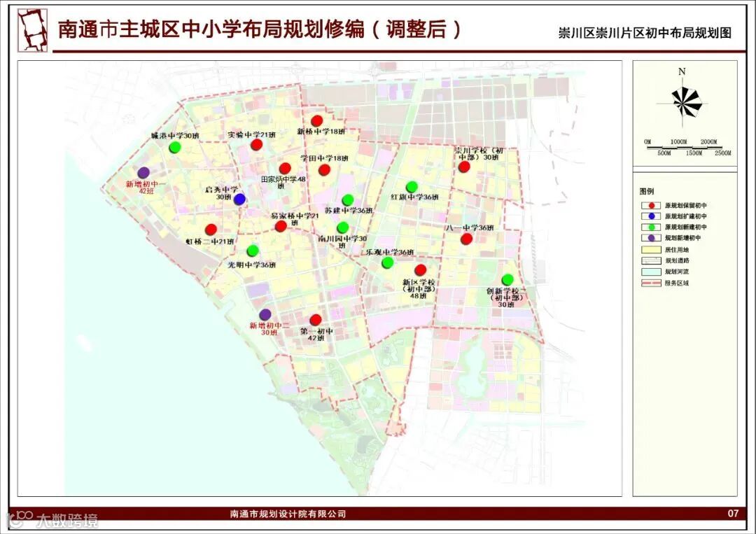Click the red marker below 学田中学18班
This screenshot has width=756, height=534.
325,169
